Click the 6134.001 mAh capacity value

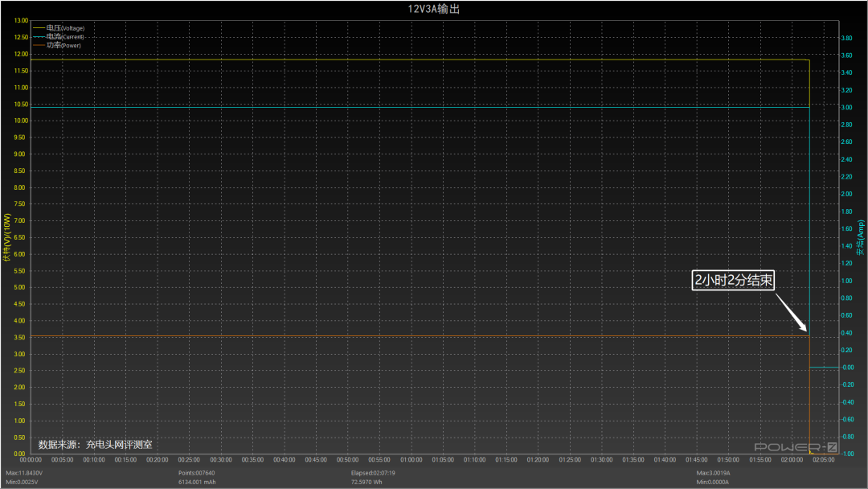coord(197,482)
